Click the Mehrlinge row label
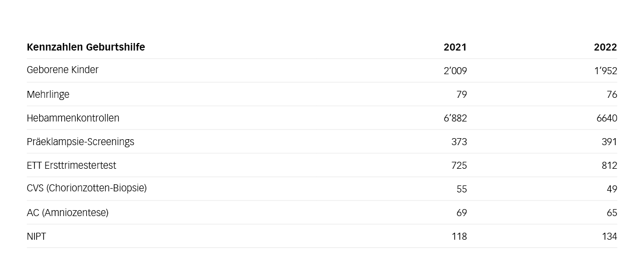This screenshot has width=644, height=258. tap(48, 95)
